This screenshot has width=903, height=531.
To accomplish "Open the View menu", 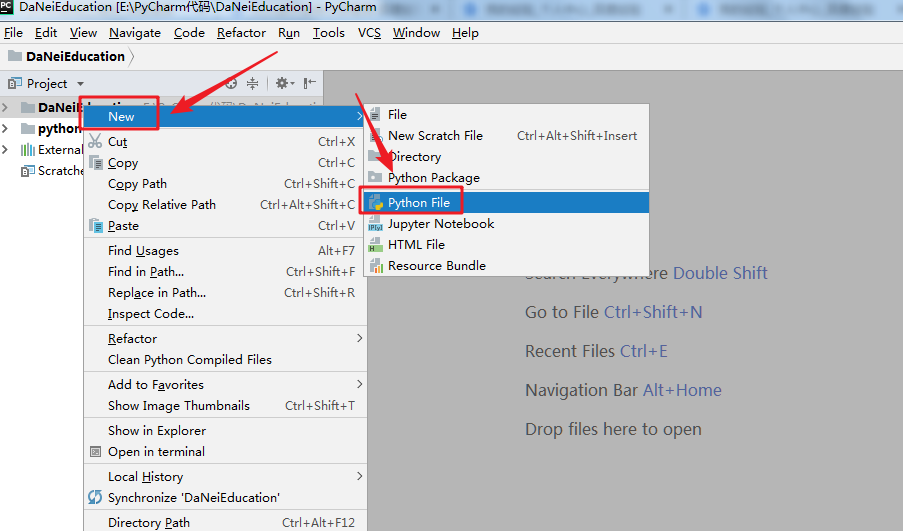I will (x=84, y=33).
